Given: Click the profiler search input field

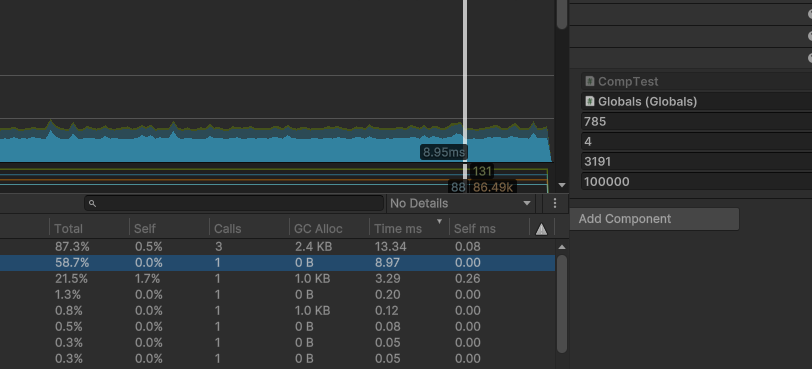Looking at the screenshot, I should pos(234,203).
